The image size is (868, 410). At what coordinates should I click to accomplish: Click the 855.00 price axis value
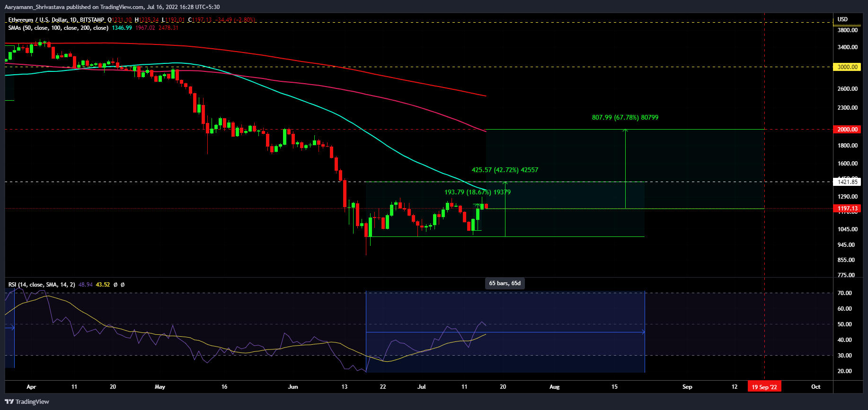[846, 260]
